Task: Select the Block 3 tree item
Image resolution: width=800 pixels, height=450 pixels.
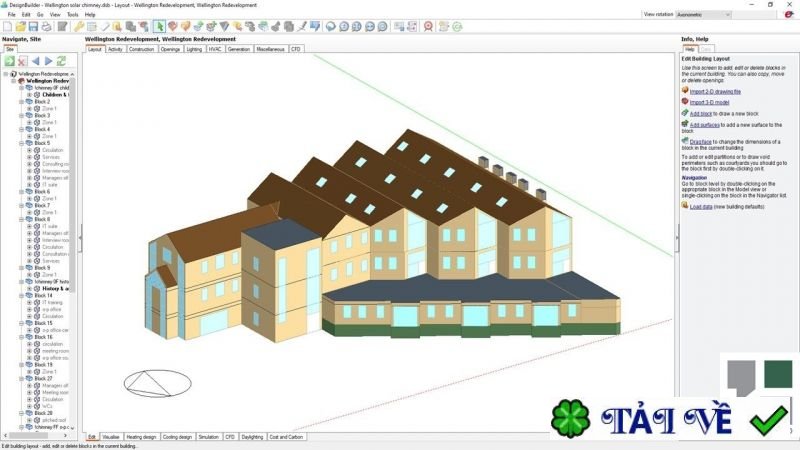Action: click(42, 116)
